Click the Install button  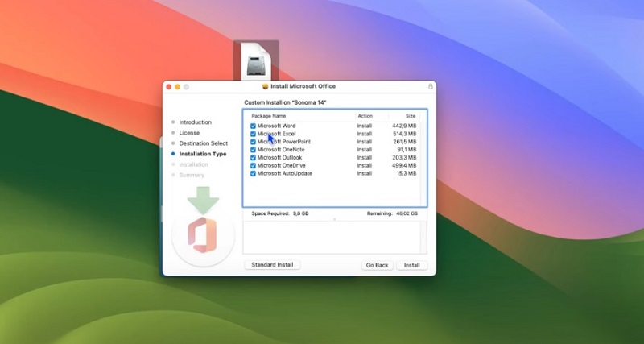[x=411, y=265]
